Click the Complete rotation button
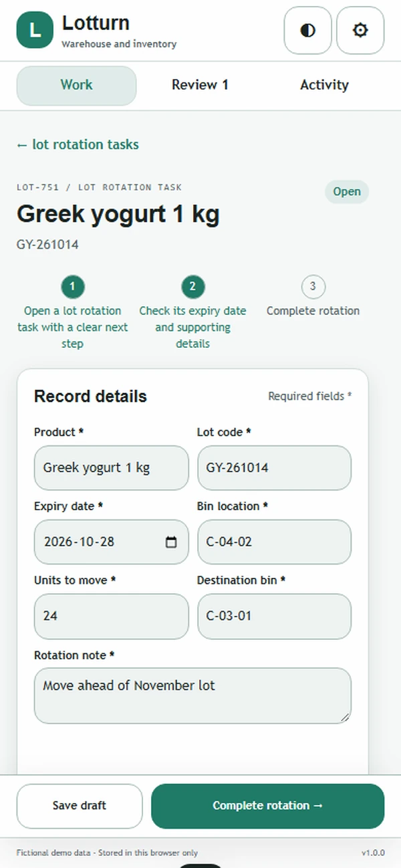Screen dimensions: 401x868 pyautogui.click(x=268, y=806)
